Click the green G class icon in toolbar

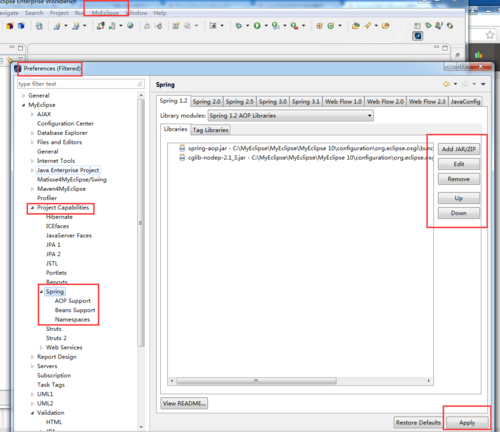coord(331,26)
